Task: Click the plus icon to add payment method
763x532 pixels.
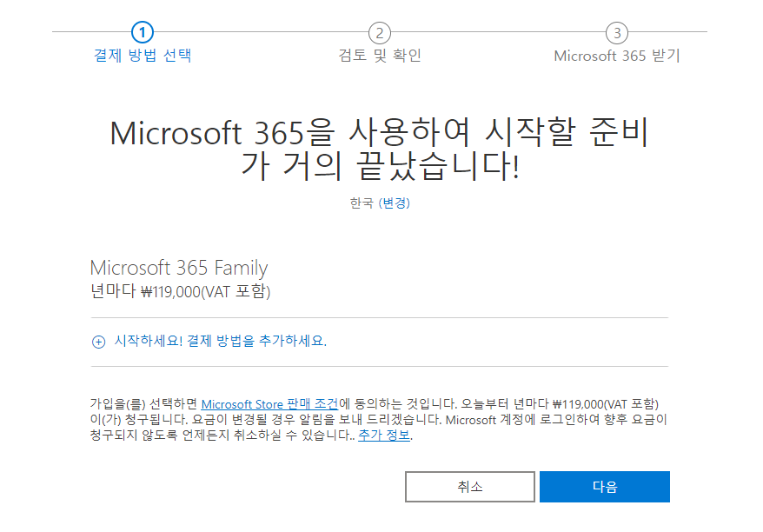Action: (x=98, y=342)
